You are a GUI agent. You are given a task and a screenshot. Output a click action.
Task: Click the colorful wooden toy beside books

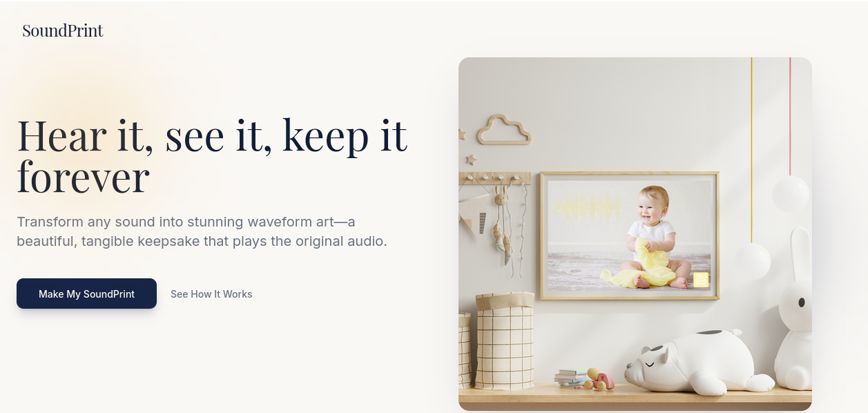point(599,379)
